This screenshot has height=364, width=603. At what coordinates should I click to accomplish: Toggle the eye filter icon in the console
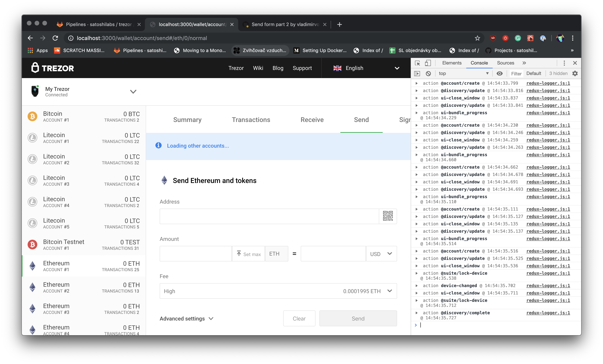pos(499,73)
